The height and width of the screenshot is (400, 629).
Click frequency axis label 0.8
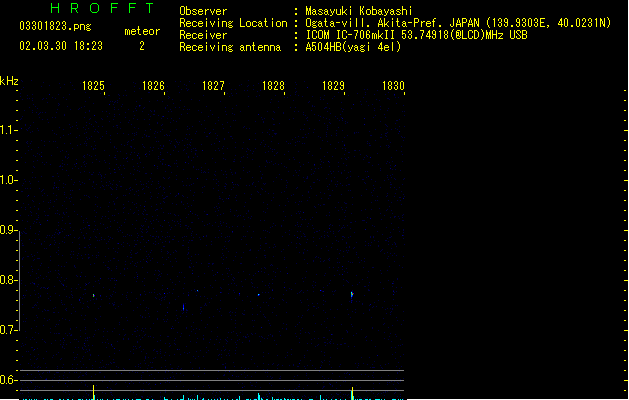tap(7, 280)
